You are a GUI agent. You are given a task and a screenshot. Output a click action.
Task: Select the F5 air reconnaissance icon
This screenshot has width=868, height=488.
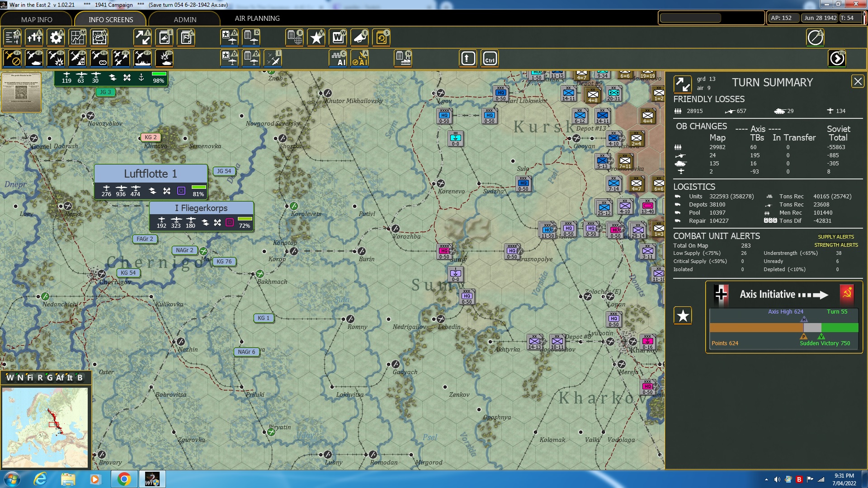[99, 59]
